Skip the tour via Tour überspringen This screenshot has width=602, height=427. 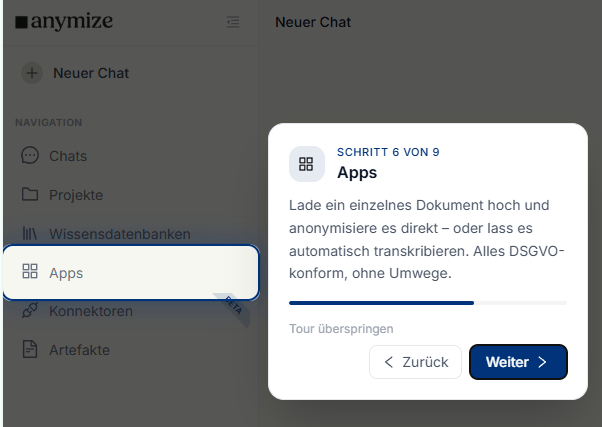coord(341,329)
